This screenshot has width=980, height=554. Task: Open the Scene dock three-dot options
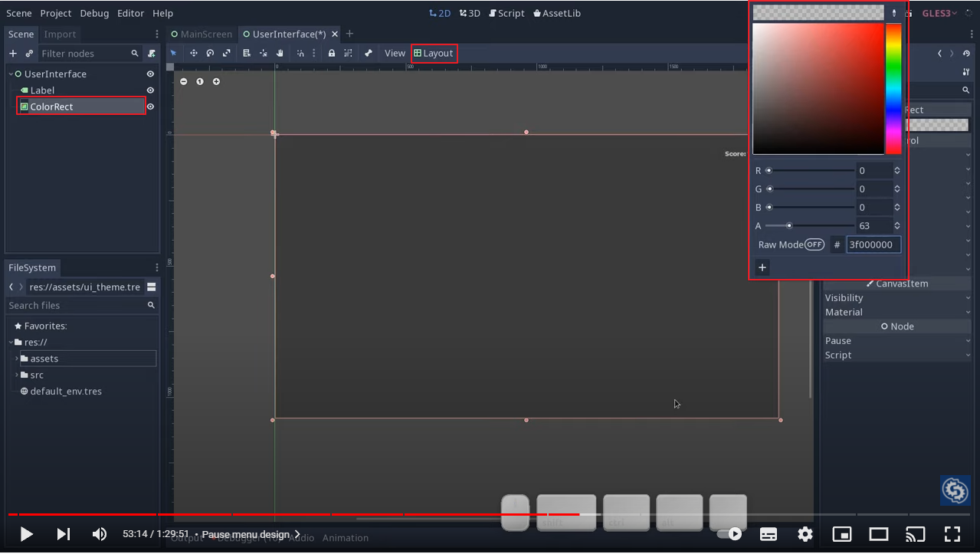click(x=156, y=34)
